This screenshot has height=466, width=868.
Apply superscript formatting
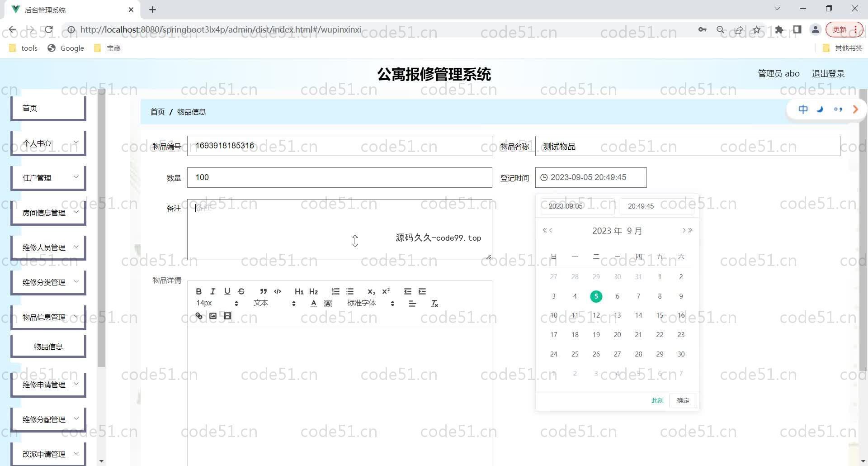click(x=386, y=291)
